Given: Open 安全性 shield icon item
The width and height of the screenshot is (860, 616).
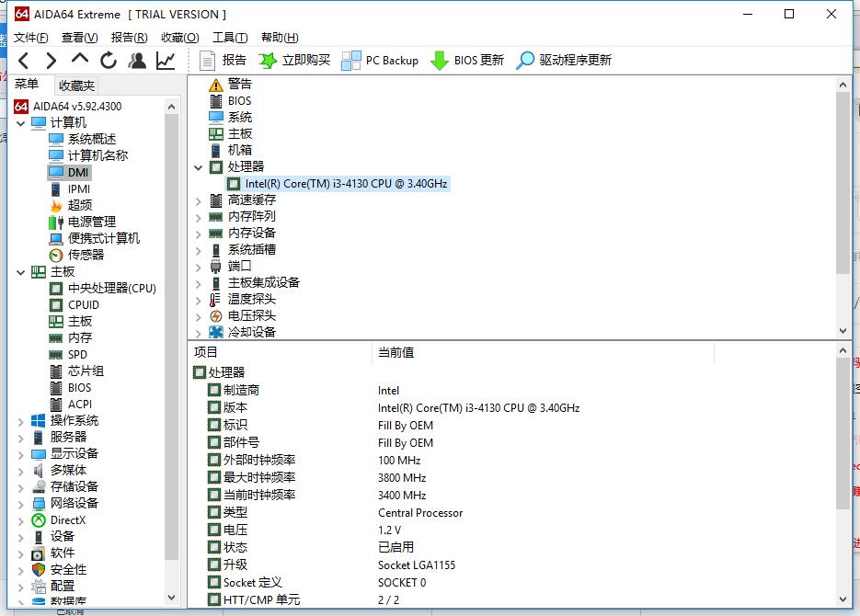Looking at the screenshot, I should [x=59, y=570].
